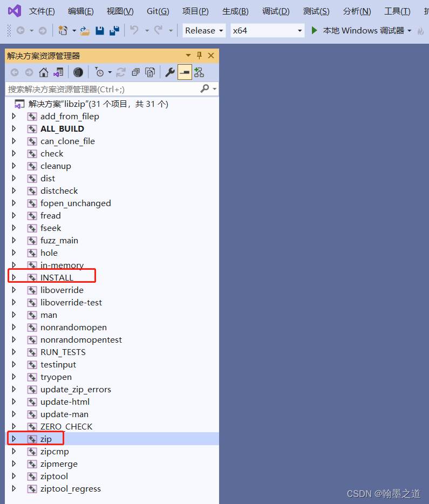Open the 分析(N) menu
Viewport: 429px width, 504px height.
pos(357,11)
